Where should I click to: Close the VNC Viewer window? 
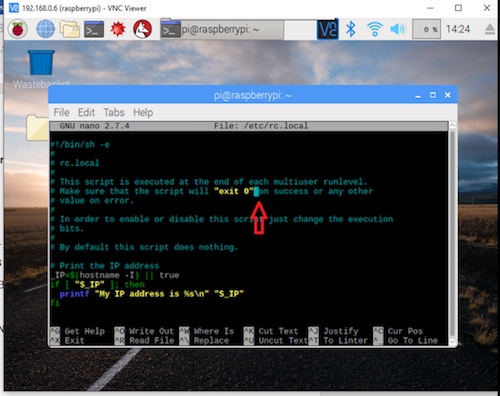coord(487,8)
